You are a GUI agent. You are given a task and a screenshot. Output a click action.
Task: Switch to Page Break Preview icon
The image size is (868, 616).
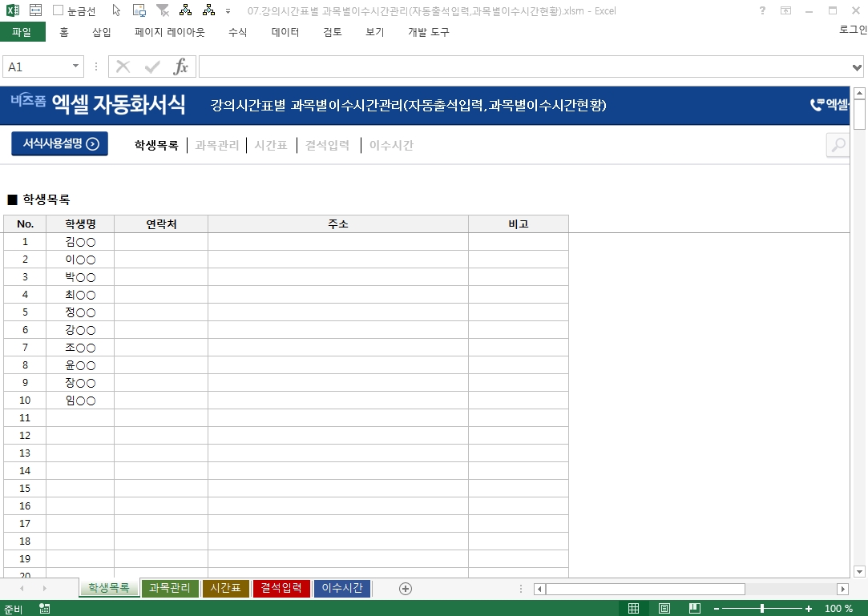[695, 609]
